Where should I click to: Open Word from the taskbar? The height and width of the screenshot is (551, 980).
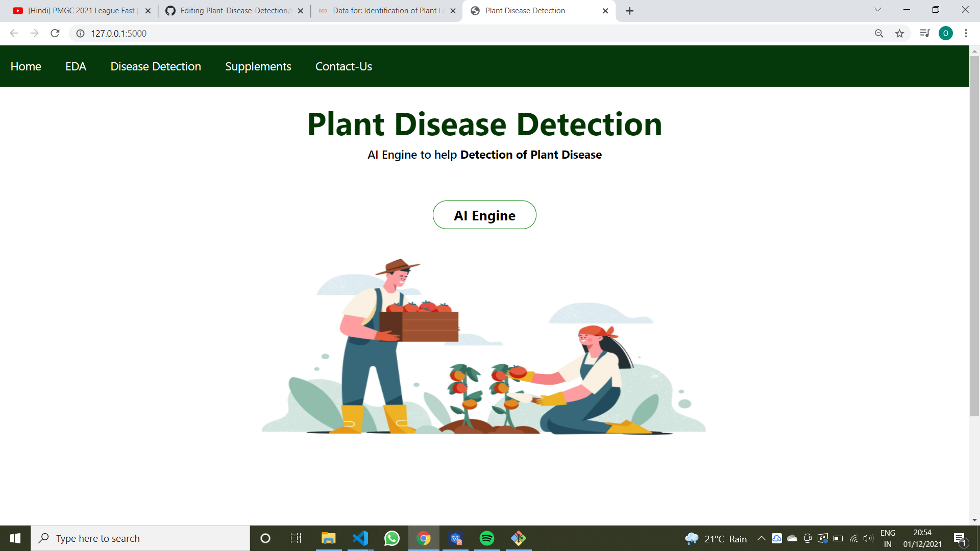pos(455,538)
